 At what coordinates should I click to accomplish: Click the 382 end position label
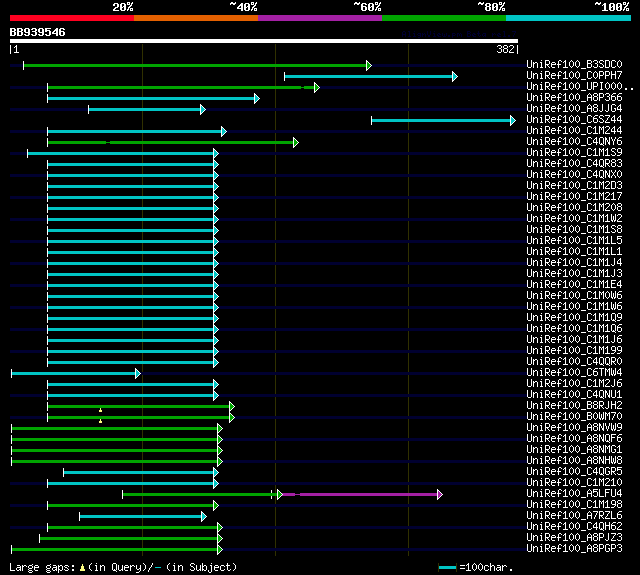505,49
